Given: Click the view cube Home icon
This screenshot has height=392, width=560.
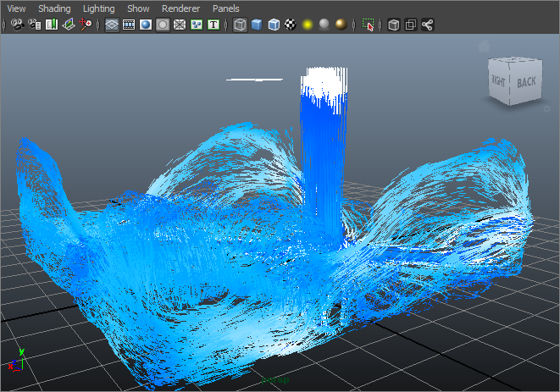Looking at the screenshot, I should (484, 46).
